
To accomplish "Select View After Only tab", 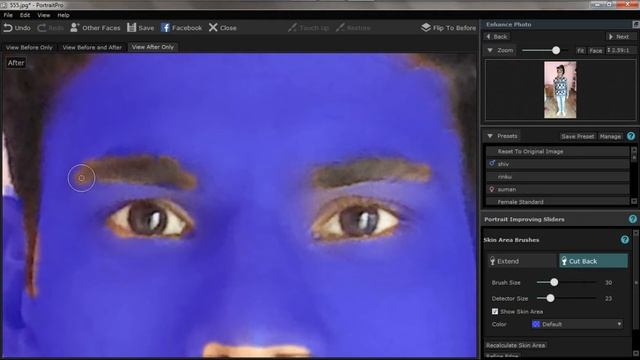I will (x=153, y=47).
